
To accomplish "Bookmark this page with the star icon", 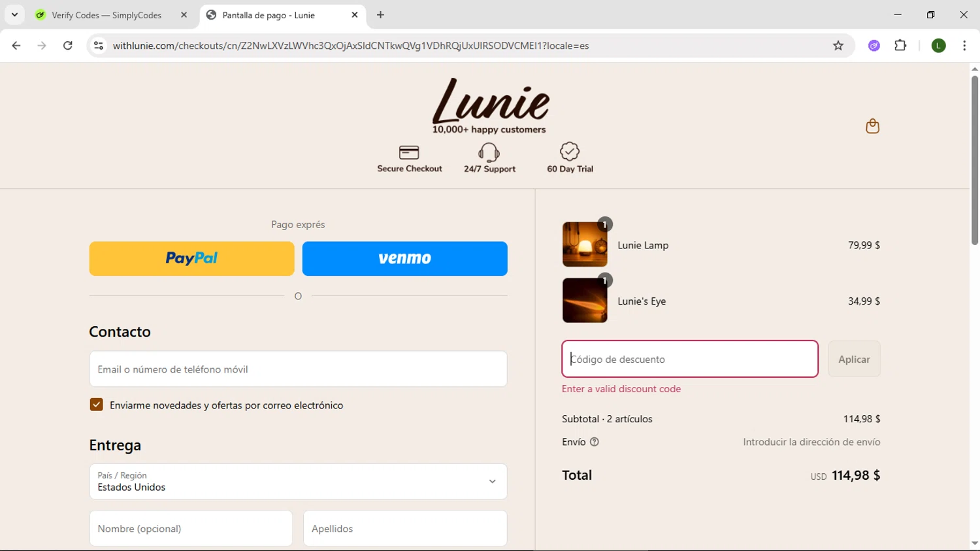I will (x=838, y=46).
